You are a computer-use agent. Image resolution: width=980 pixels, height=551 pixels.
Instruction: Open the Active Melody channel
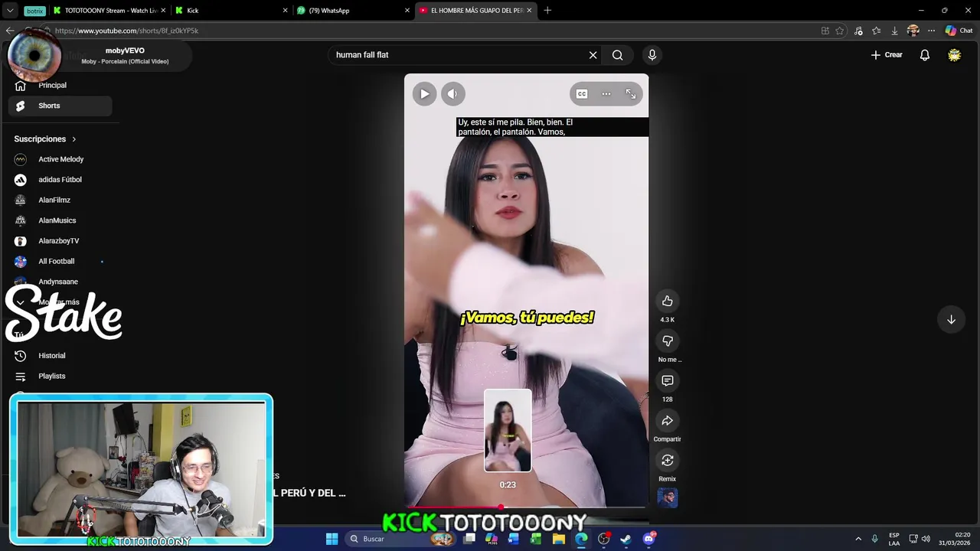pos(60,159)
